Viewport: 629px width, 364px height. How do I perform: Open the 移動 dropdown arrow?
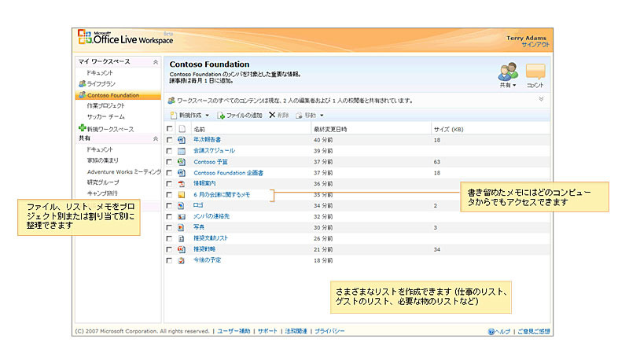coord(322,116)
